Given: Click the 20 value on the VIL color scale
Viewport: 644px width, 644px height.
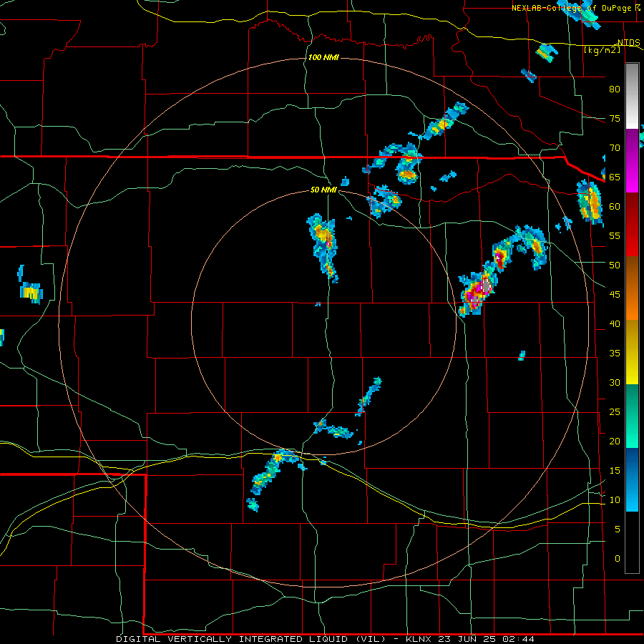Looking at the screenshot, I should (x=615, y=441).
